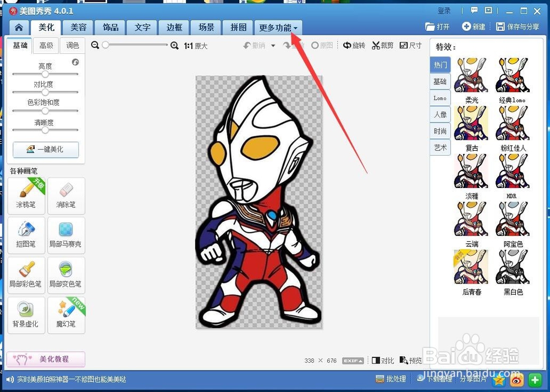Click 打开 open file button
Viewport: 550px width, 392px height.
(437, 26)
